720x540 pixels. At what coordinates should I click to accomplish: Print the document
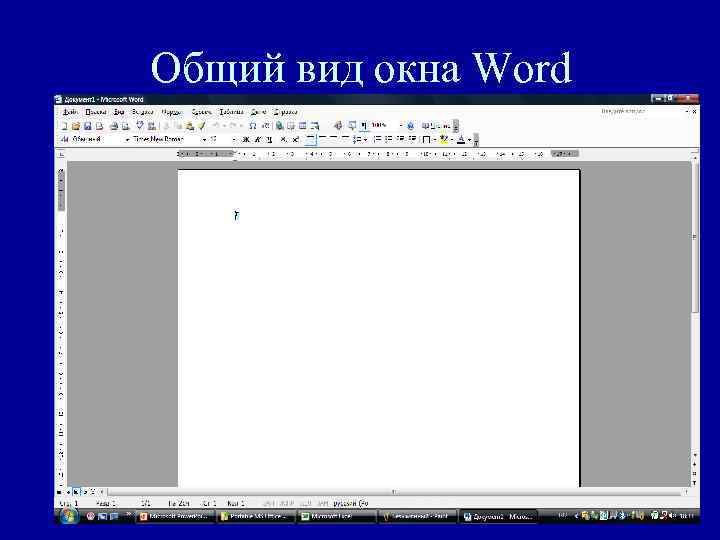click(113, 126)
